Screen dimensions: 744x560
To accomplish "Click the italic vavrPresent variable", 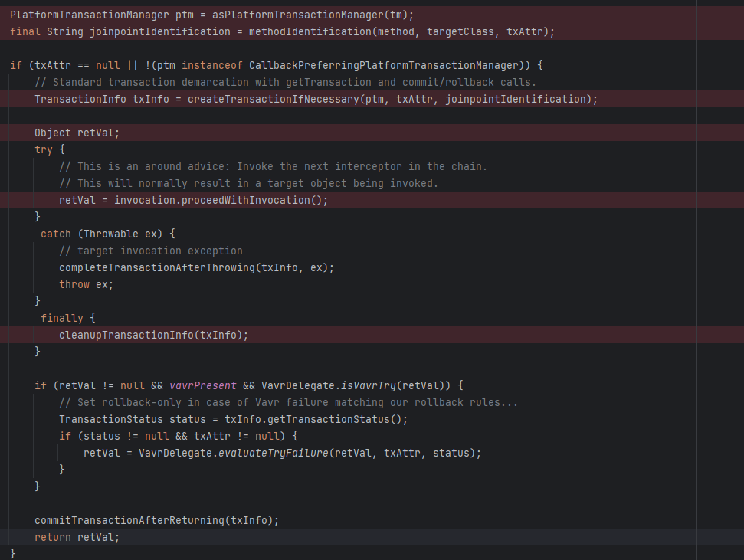I will pyautogui.click(x=202, y=386).
